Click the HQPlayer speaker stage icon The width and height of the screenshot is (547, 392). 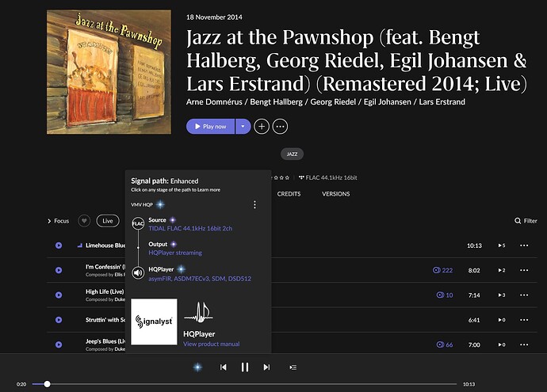pos(138,273)
